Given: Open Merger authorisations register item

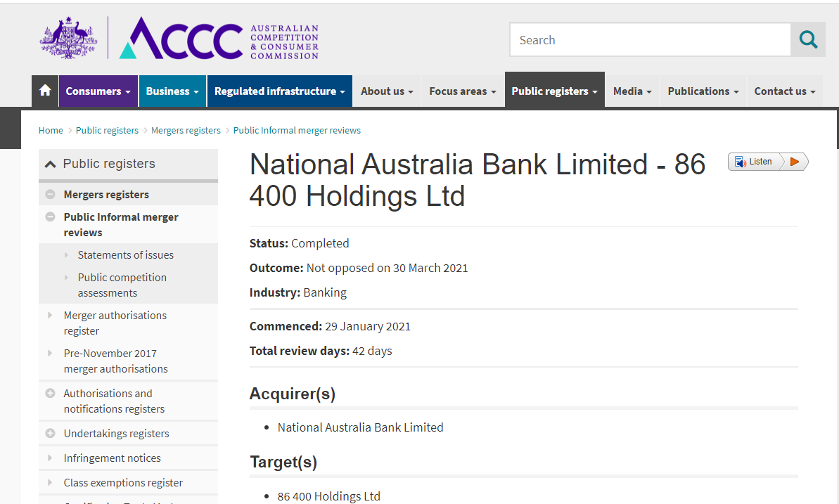Looking at the screenshot, I should click(x=115, y=323).
